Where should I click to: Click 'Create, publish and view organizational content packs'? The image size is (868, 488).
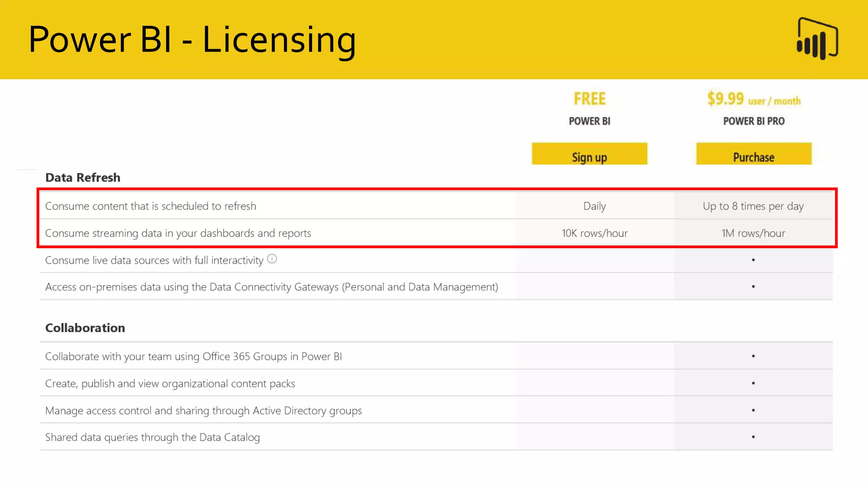[x=170, y=383]
